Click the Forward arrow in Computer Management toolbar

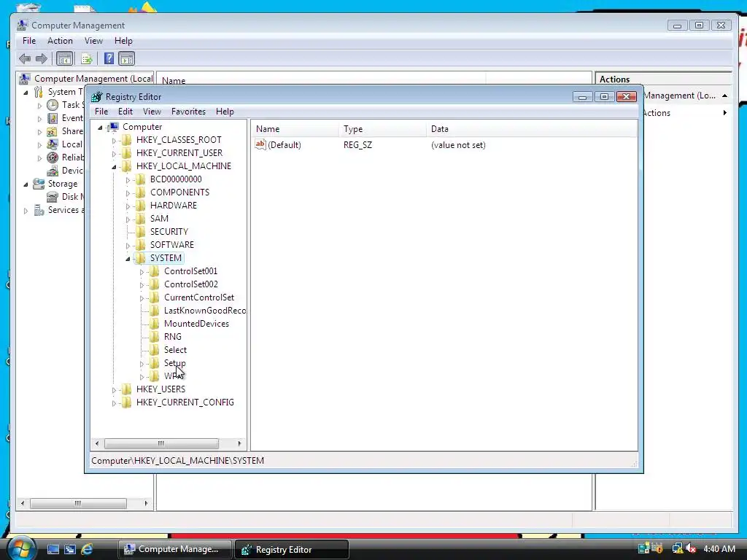coord(42,58)
